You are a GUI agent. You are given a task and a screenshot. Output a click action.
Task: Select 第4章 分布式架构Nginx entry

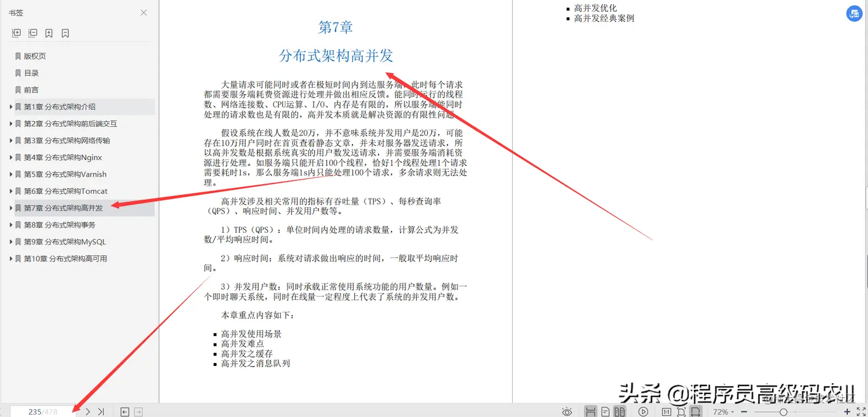[x=63, y=157]
